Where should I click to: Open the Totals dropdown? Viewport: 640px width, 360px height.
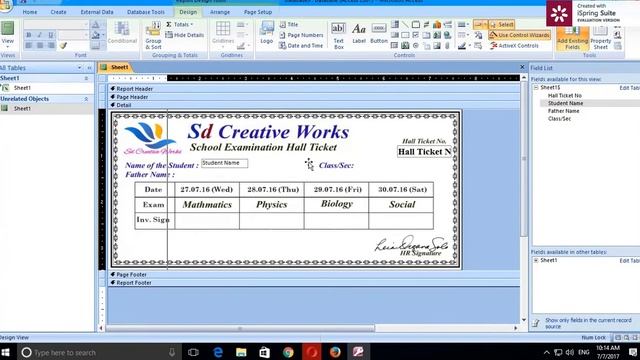[180, 24]
